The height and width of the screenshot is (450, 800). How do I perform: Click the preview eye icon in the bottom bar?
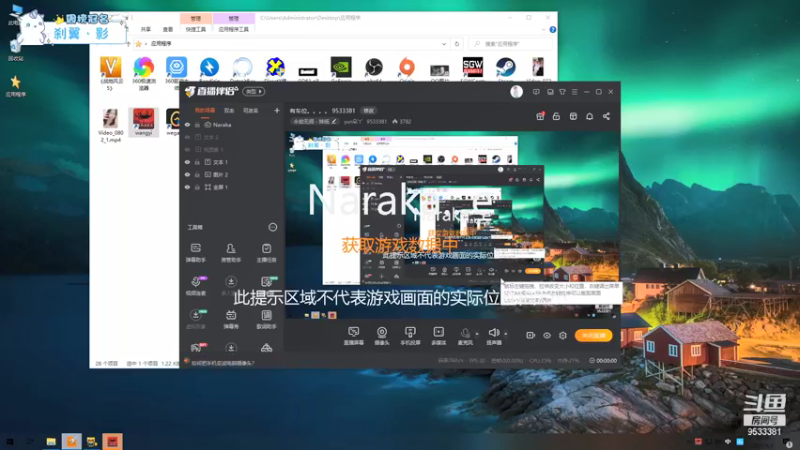click(546, 335)
